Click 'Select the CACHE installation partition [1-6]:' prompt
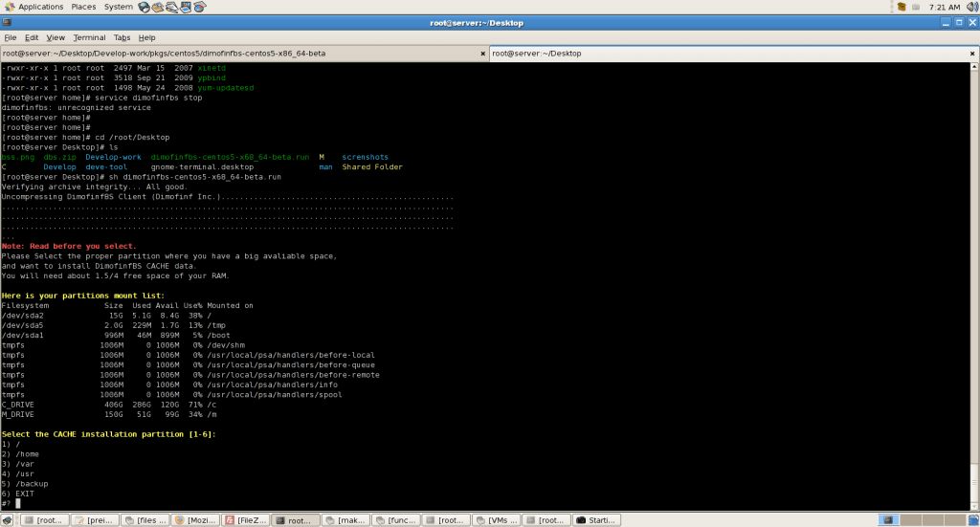The width and height of the screenshot is (980, 527). tap(109, 434)
